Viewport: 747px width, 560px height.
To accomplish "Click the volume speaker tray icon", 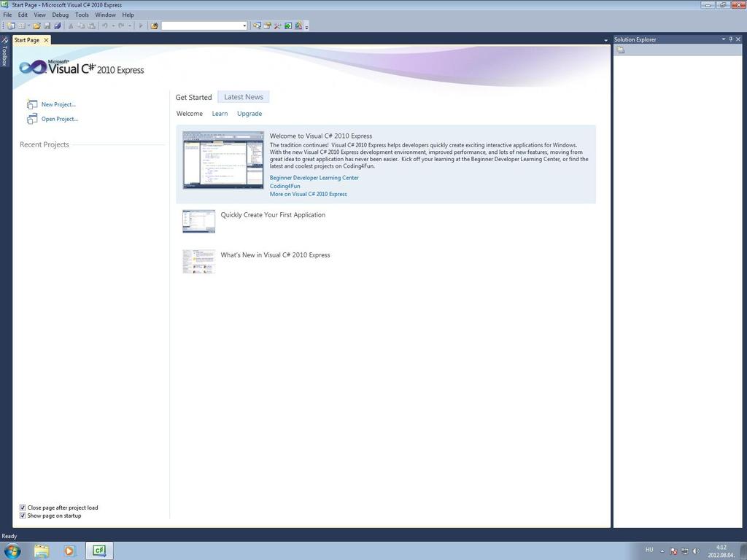I will tap(697, 551).
